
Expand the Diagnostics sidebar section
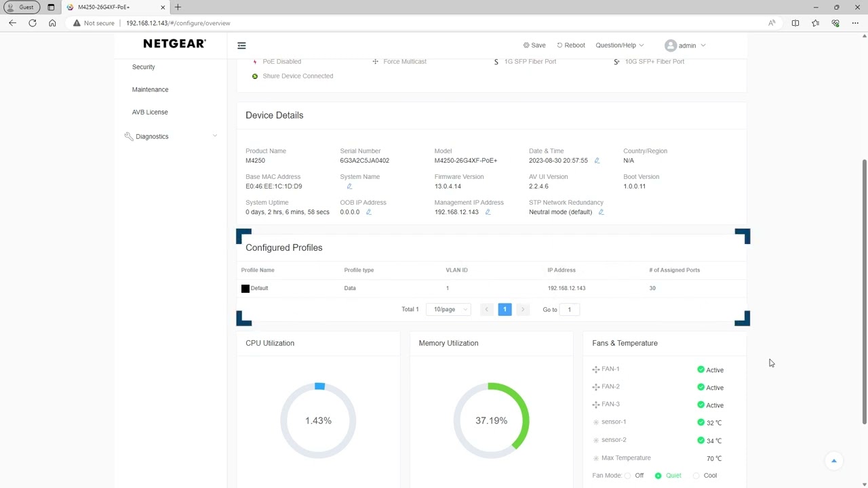(215, 136)
